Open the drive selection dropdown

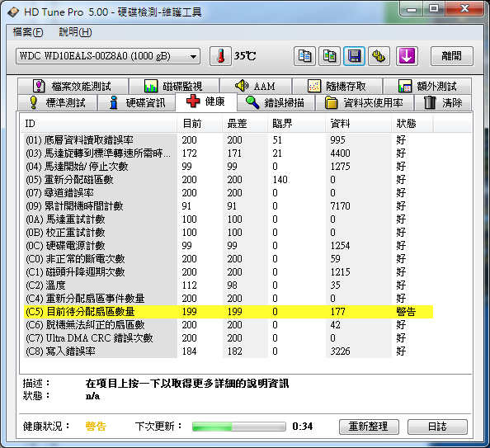108,56
